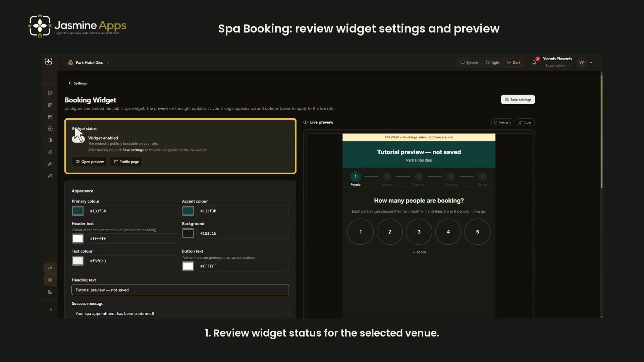The width and height of the screenshot is (644, 362).
Task: Click the Background hex field #181c15
Action: (x=243, y=233)
